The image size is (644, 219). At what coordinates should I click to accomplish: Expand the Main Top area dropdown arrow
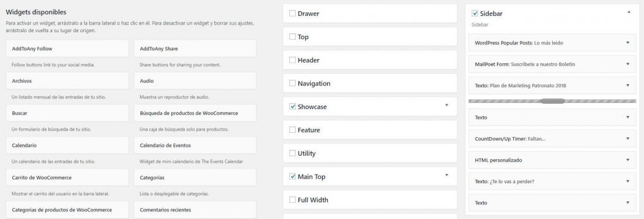[447, 176]
